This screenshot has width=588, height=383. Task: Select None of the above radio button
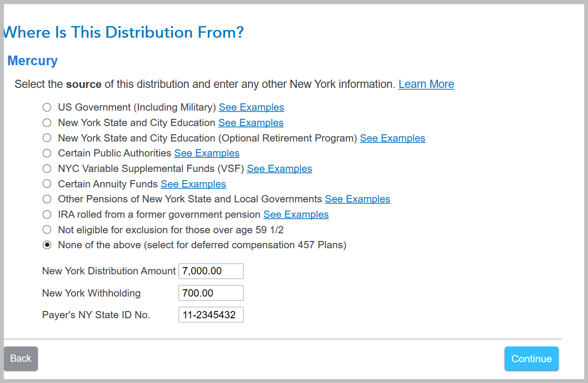47,245
